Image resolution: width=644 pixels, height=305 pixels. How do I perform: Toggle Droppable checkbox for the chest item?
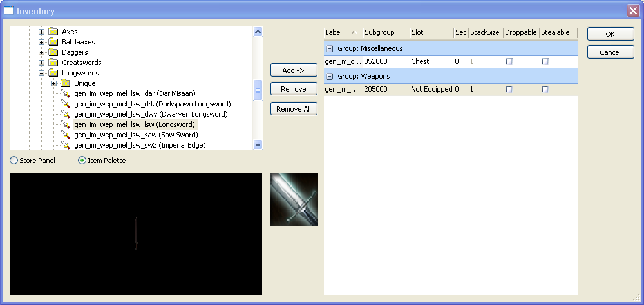pos(509,62)
